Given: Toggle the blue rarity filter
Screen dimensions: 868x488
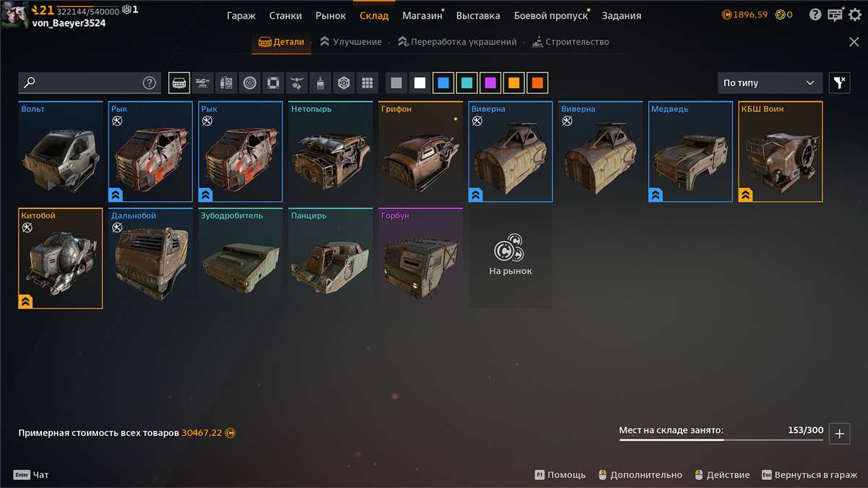Looking at the screenshot, I should (x=443, y=83).
